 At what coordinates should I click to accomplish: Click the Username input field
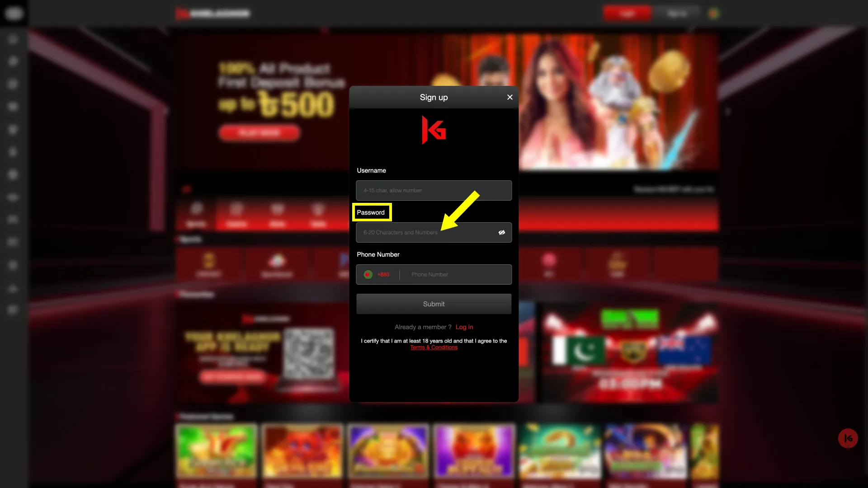[434, 190]
